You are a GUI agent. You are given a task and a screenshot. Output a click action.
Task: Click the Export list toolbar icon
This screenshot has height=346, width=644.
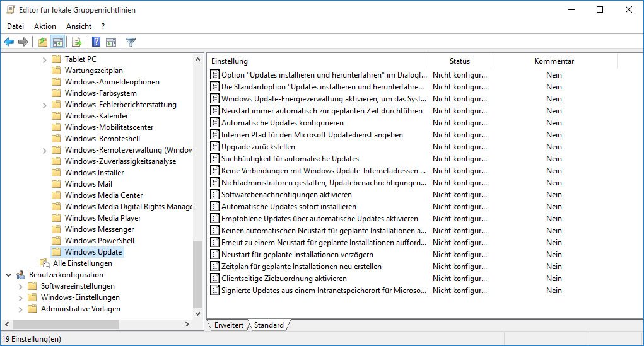(77, 42)
